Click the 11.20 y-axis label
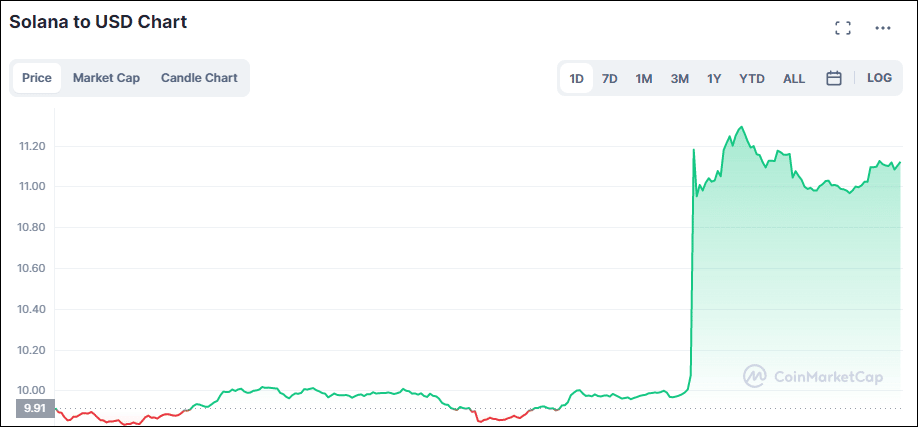Screen dimensions: 918x427 click(32, 146)
